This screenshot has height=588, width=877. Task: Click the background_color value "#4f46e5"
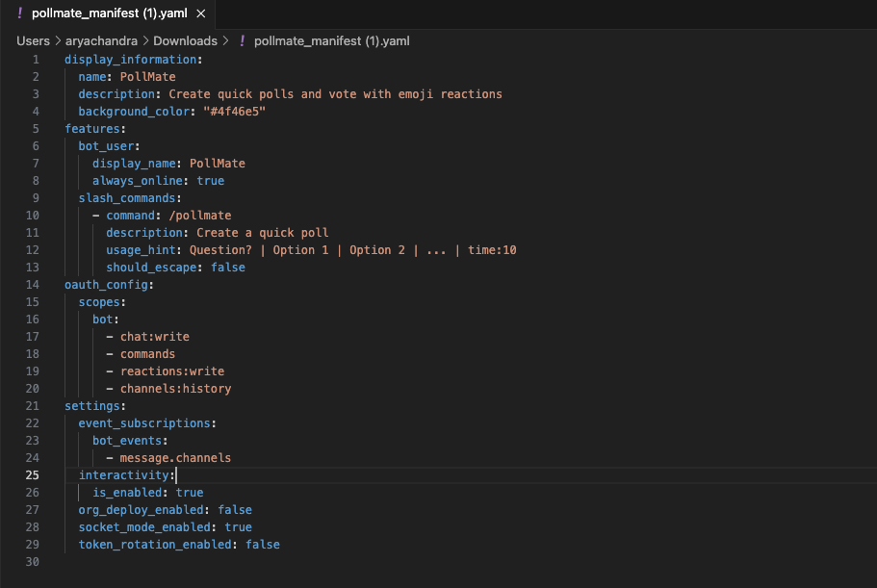click(234, 112)
